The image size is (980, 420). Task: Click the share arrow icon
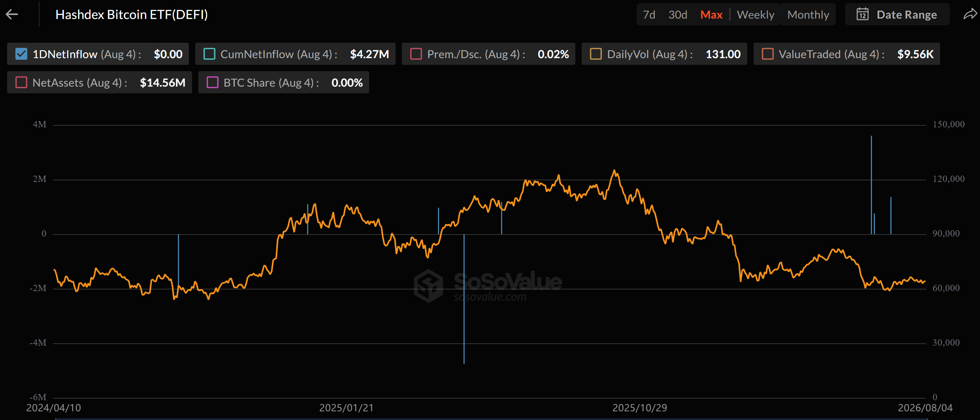[970, 15]
